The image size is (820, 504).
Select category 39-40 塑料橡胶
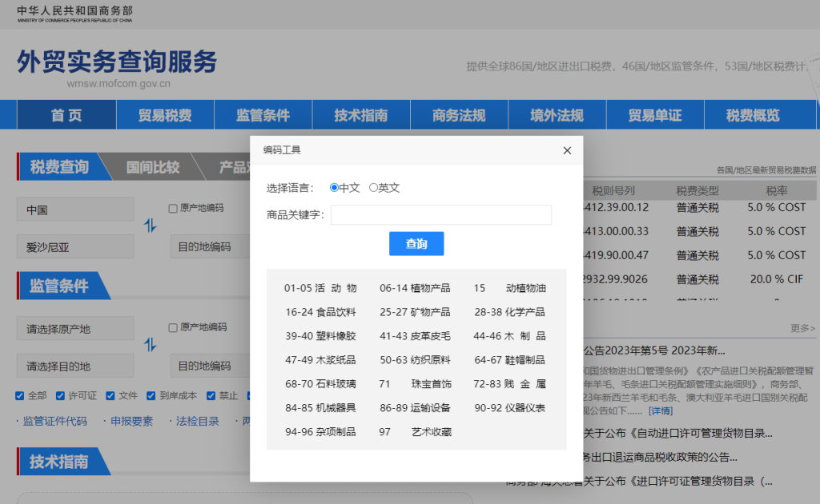coord(320,336)
